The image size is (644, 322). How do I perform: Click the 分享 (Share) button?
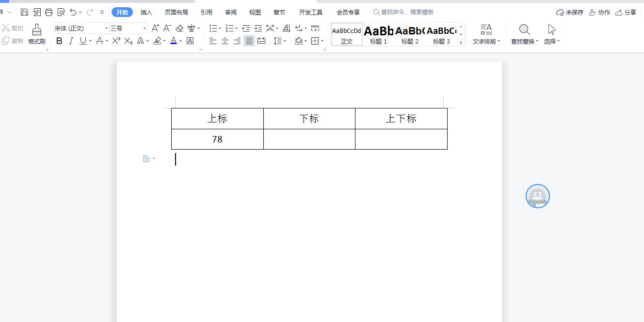(626, 12)
